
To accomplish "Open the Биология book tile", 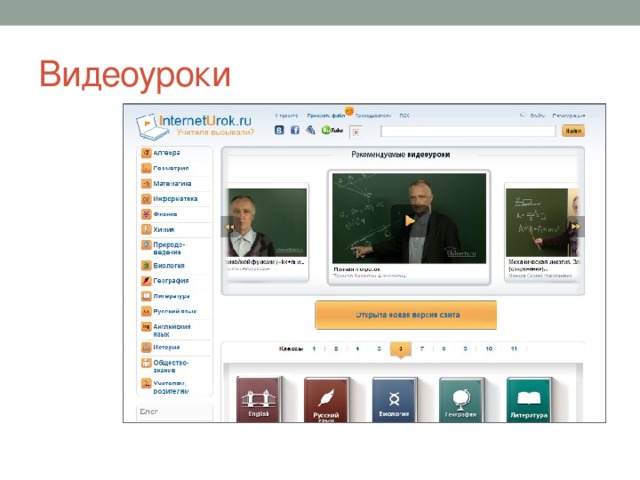I will (x=394, y=400).
